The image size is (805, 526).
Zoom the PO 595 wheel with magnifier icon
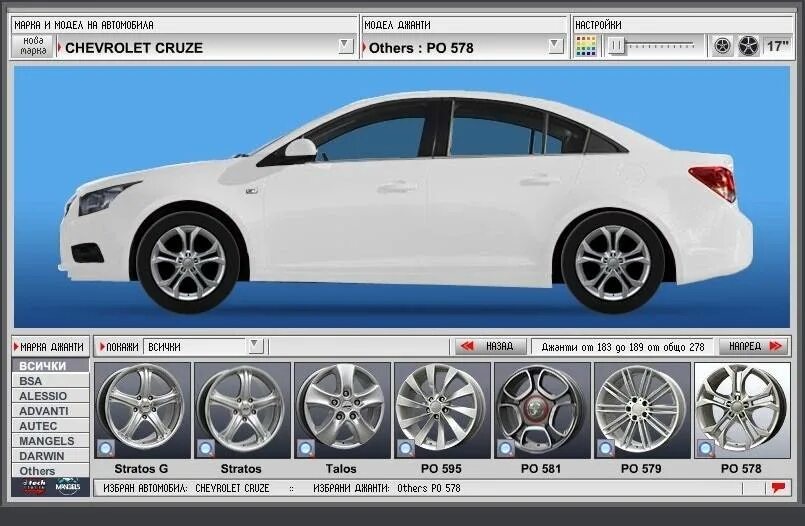point(406,449)
